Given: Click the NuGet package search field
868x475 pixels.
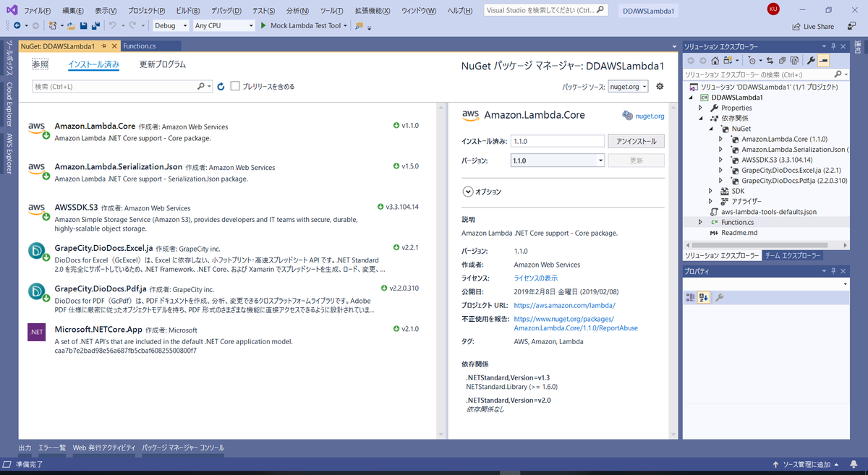Looking at the screenshot, I should click(x=122, y=86).
